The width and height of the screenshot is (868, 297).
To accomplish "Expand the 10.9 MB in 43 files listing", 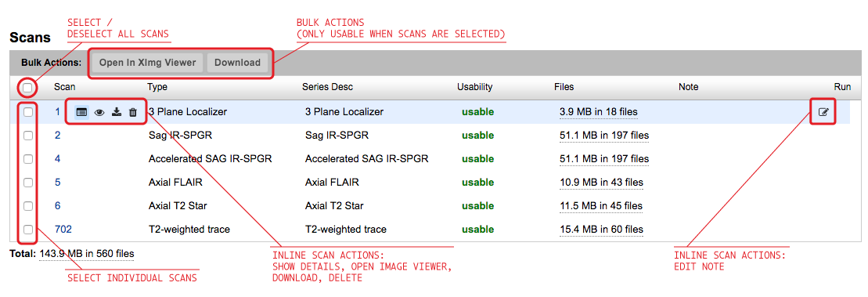I will (601, 183).
